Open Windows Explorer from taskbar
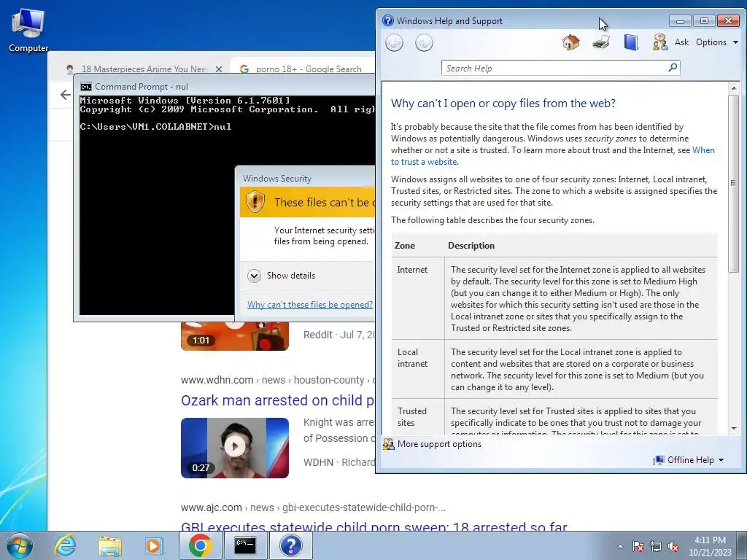The image size is (747, 560). pyautogui.click(x=110, y=545)
